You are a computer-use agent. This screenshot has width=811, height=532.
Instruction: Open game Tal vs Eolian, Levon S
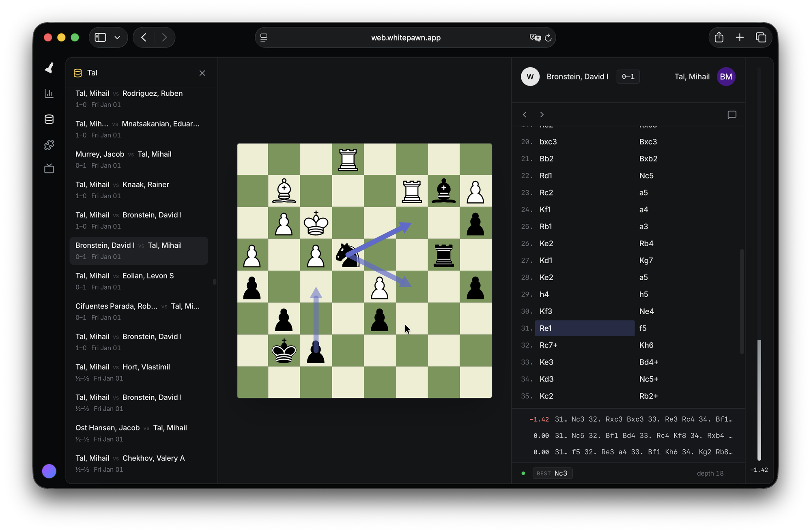(x=139, y=281)
